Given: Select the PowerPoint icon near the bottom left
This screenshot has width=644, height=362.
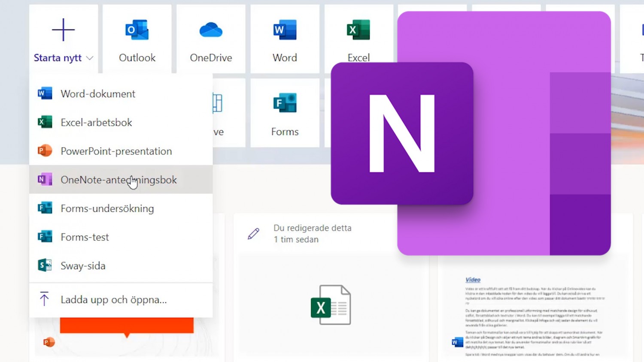Looking at the screenshot, I should (x=49, y=342).
